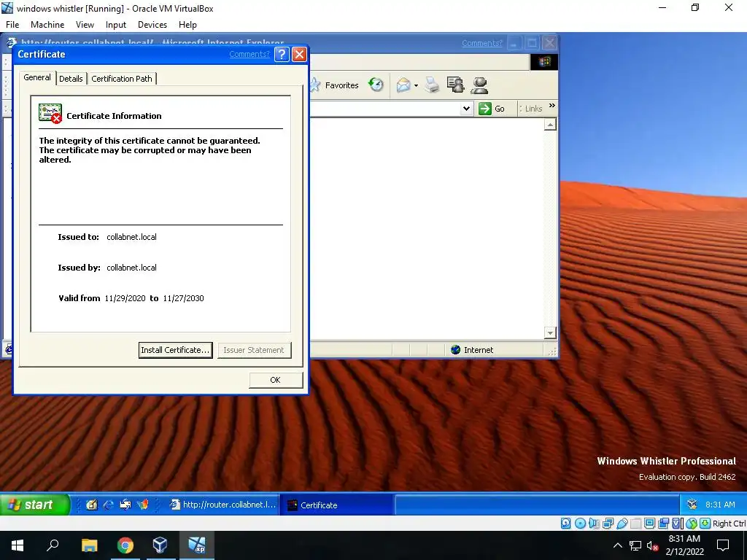Expand the Links toolbar chevron
Image resolution: width=747 pixels, height=560 pixels.
(x=552, y=106)
